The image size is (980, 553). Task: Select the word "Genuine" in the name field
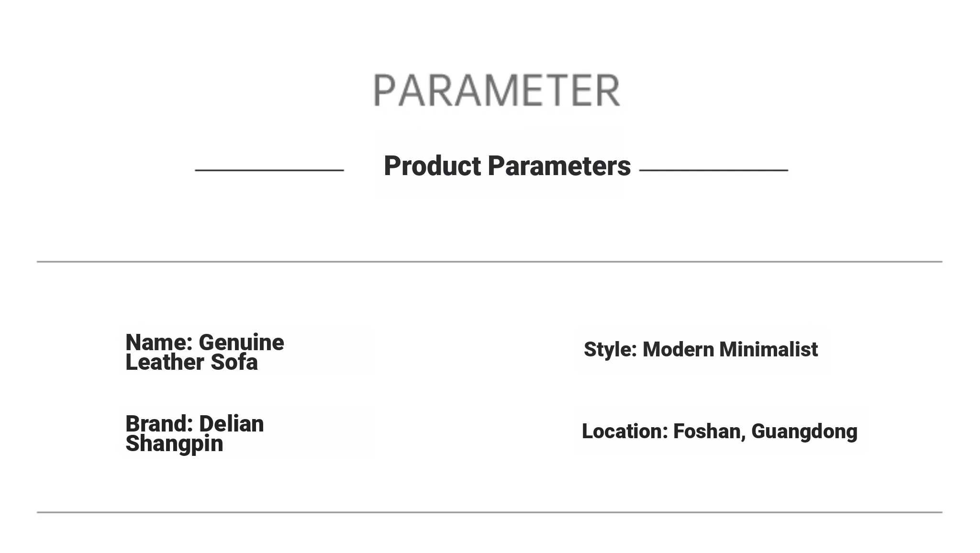point(241,343)
